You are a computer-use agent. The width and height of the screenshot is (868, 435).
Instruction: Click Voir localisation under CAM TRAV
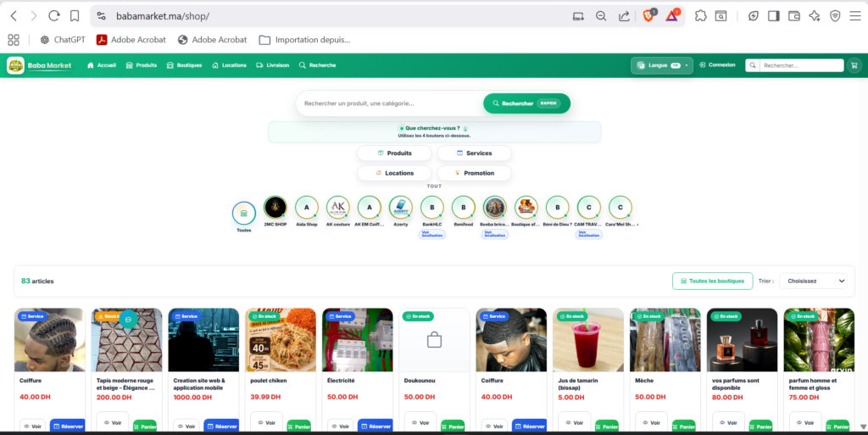[589, 234]
